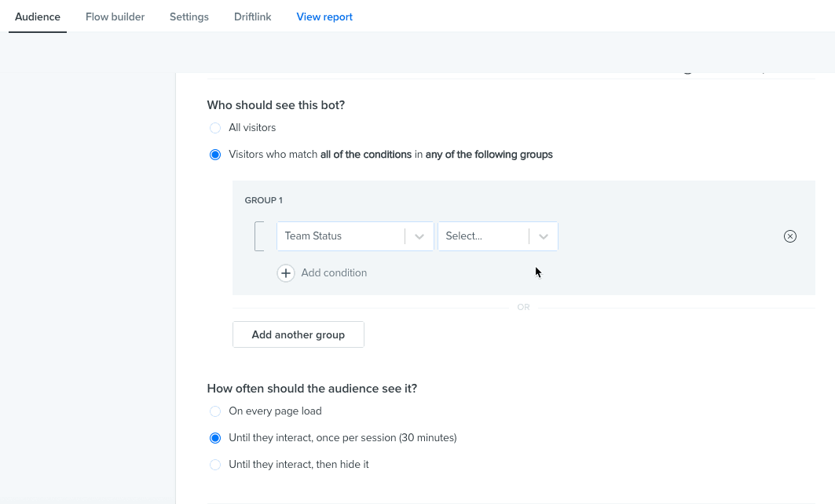
Task: Click the Select... placeholder field
Action: click(x=498, y=236)
